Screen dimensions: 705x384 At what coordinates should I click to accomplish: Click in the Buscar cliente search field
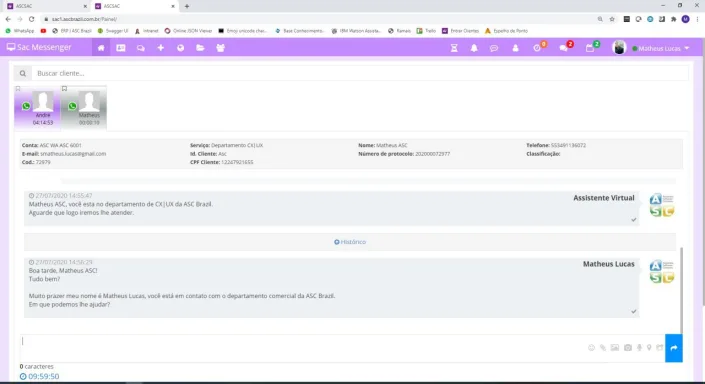360,73
